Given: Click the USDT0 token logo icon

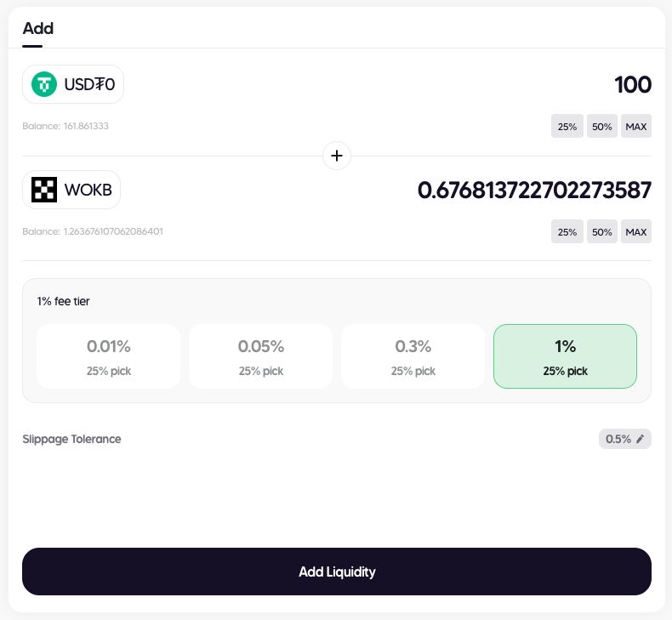Looking at the screenshot, I should pyautogui.click(x=44, y=84).
